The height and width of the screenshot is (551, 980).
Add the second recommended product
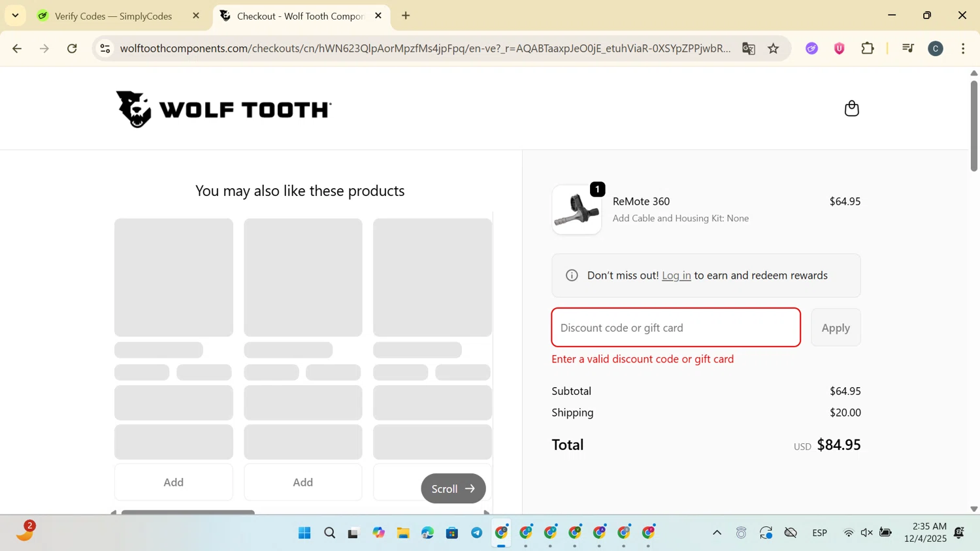pos(302,482)
